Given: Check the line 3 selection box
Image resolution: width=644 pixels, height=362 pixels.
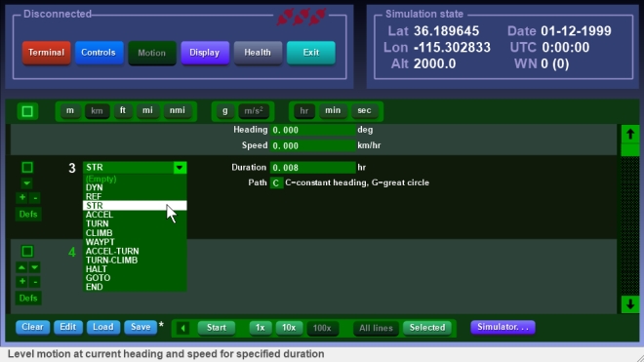Looking at the screenshot, I should coord(27,168).
